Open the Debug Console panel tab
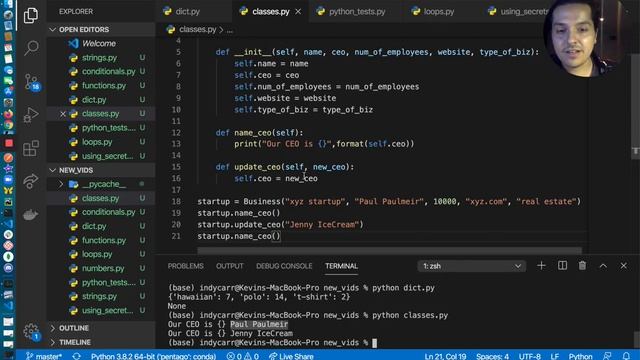Screen dimensions: 640x360 284,266
